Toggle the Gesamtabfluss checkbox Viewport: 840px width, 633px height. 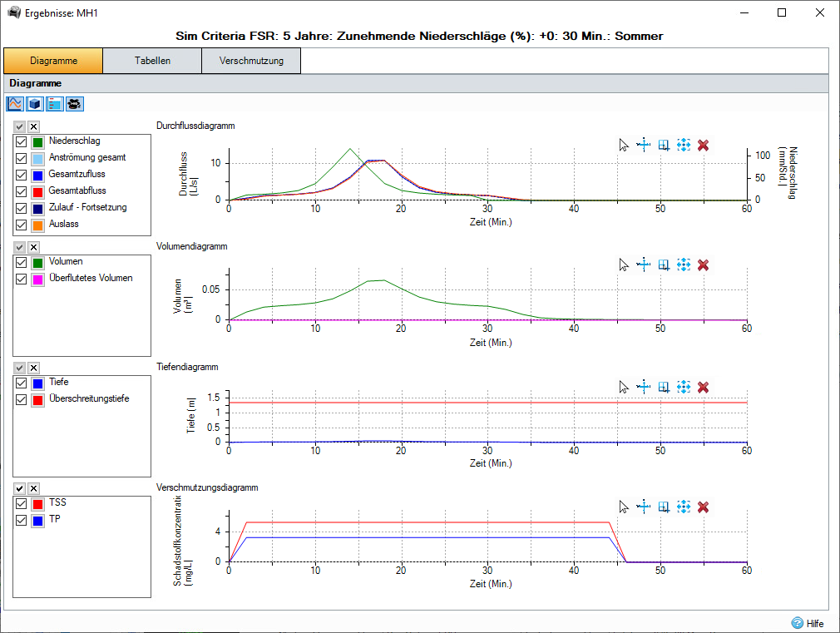coord(21,192)
